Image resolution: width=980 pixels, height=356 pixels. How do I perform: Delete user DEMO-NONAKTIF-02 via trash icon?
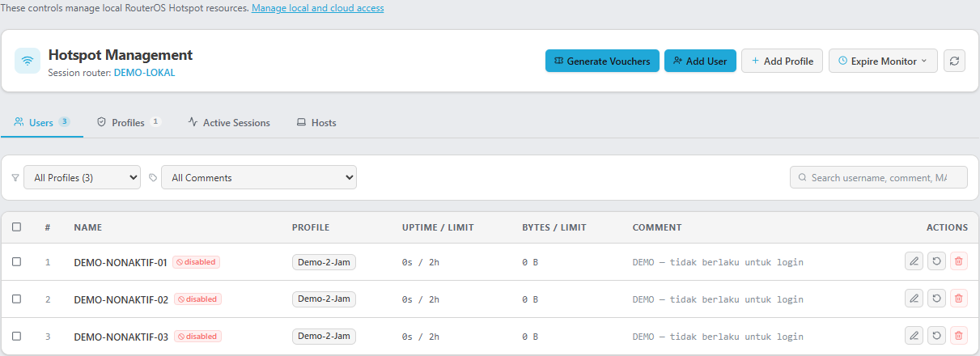tap(959, 299)
